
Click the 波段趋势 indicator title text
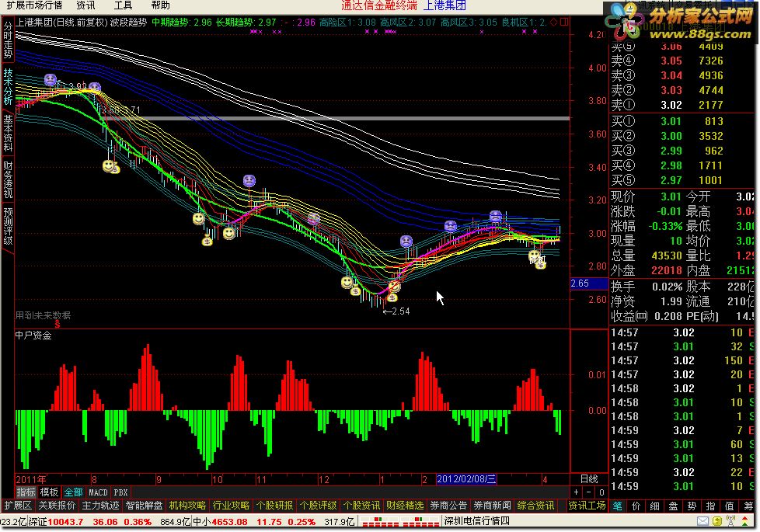(x=128, y=23)
